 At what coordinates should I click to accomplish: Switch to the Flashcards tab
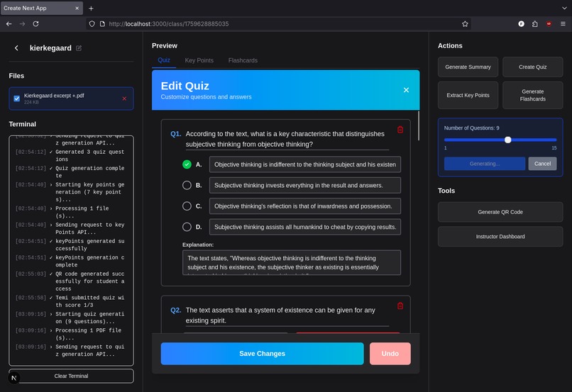tap(243, 60)
